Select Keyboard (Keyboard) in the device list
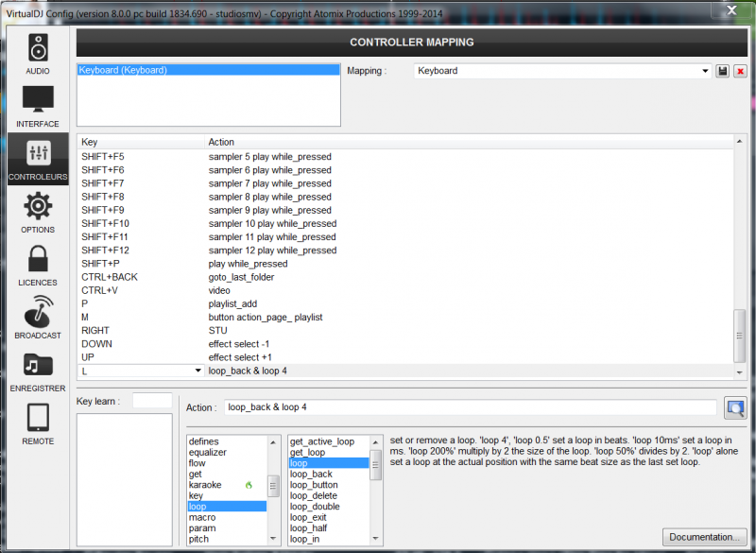The height and width of the screenshot is (553, 756). [x=123, y=70]
